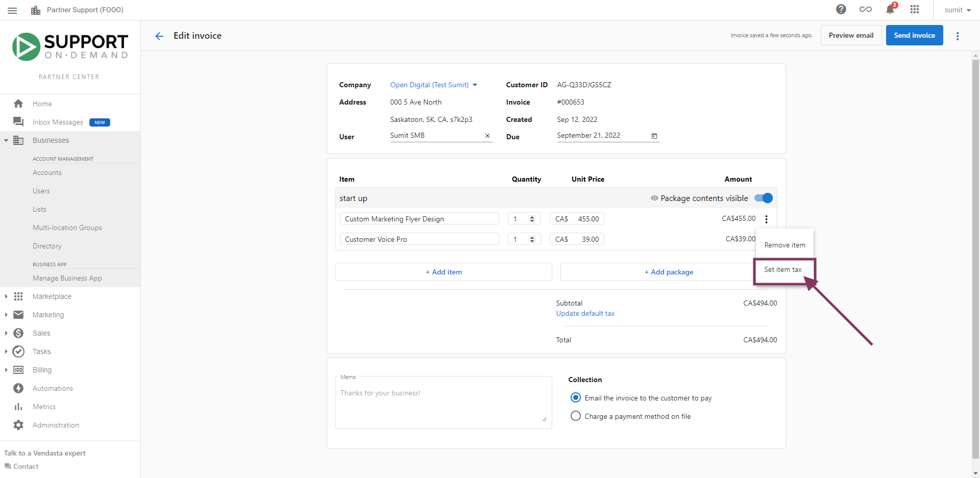Click the Automations lightning icon

pyautogui.click(x=18, y=388)
